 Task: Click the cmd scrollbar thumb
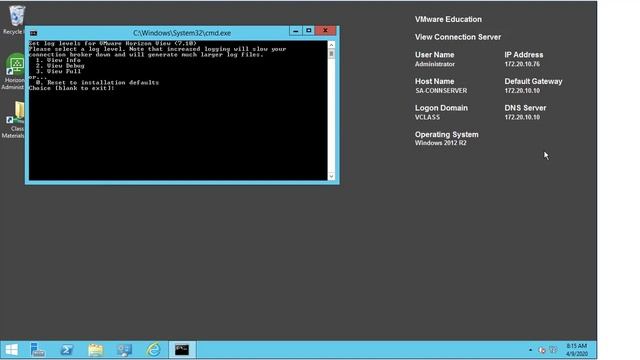(x=331, y=54)
